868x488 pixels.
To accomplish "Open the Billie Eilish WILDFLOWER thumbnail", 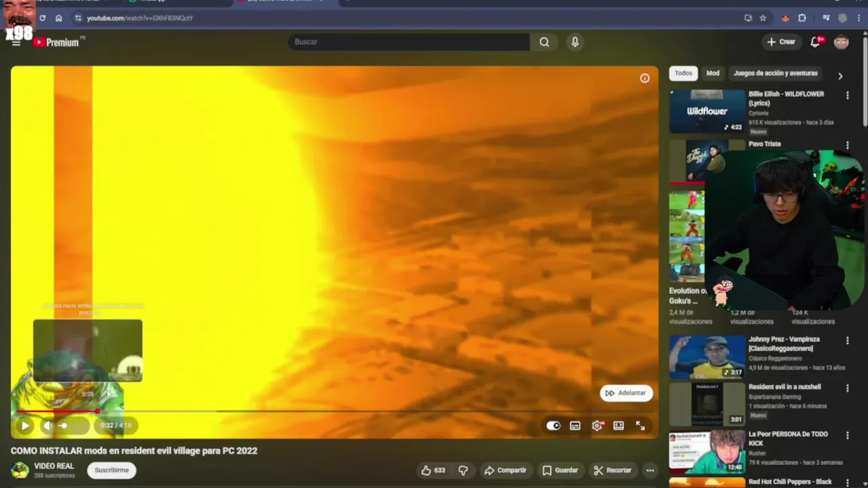I will (x=707, y=112).
